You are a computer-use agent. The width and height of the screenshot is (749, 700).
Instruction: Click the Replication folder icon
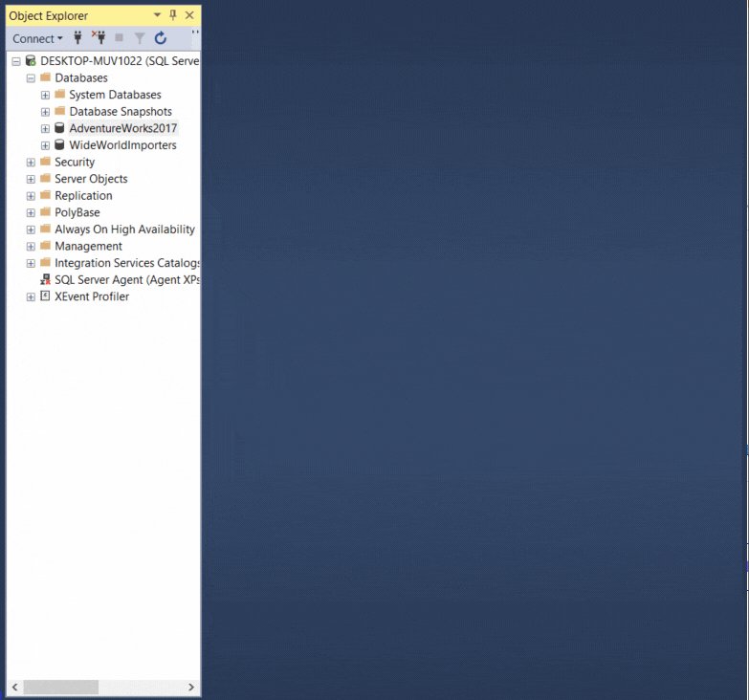(x=45, y=195)
